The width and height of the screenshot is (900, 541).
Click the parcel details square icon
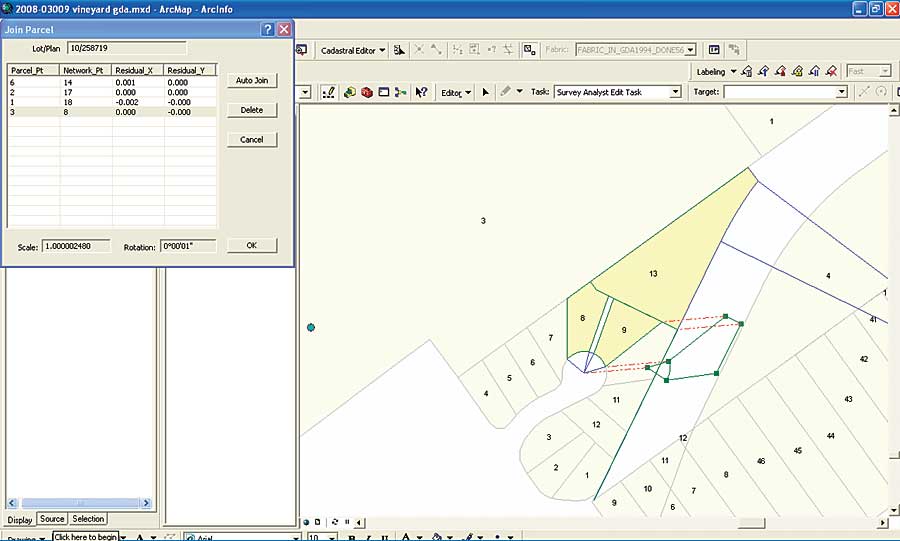click(529, 50)
